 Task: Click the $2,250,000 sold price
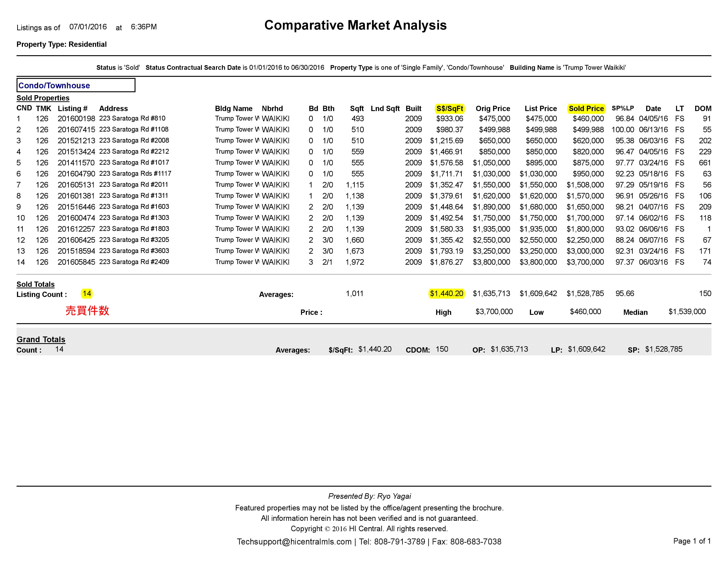(585, 240)
